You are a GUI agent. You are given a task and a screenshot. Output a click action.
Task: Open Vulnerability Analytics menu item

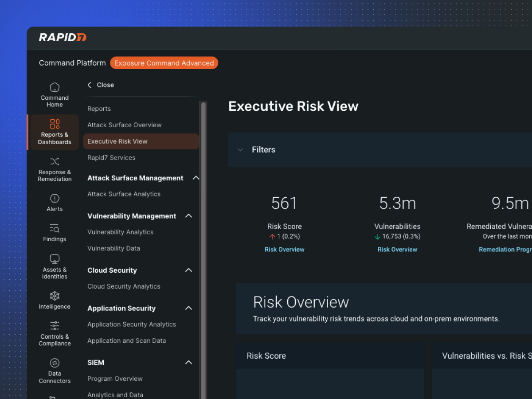[120, 232]
